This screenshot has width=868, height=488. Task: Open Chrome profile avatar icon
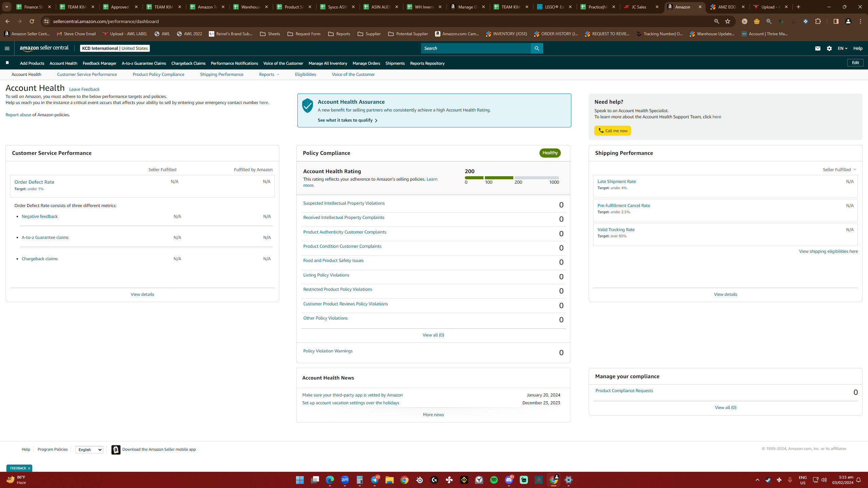pyautogui.click(x=848, y=21)
